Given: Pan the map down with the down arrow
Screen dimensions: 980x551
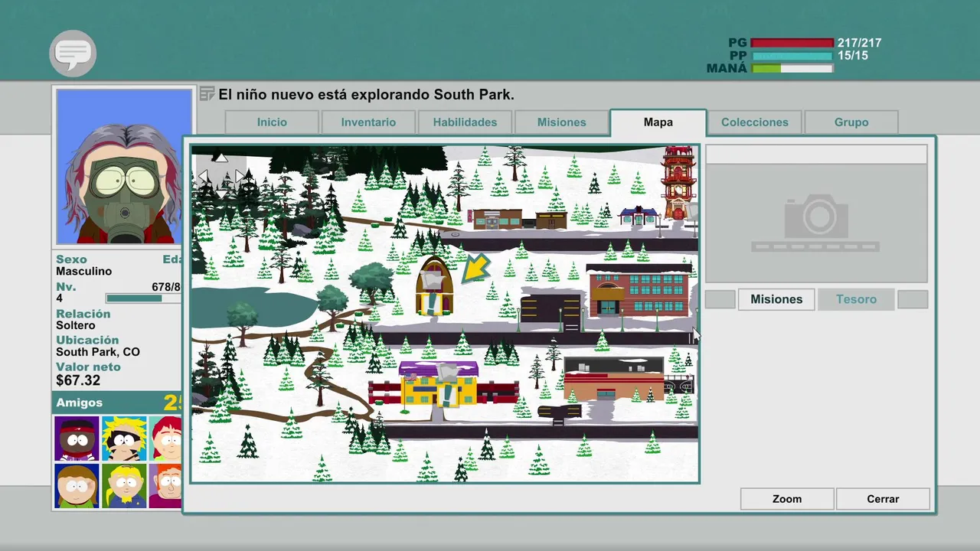Looking at the screenshot, I should 220,194.
